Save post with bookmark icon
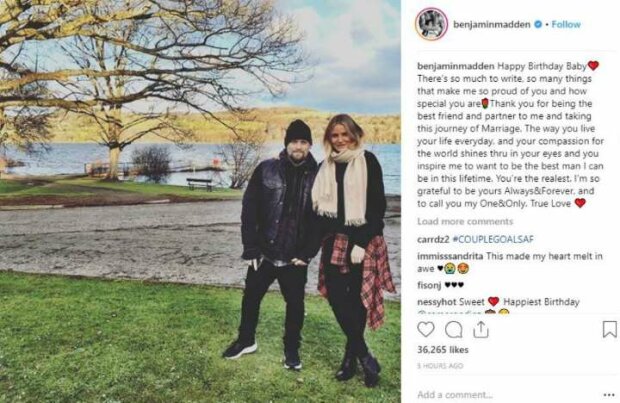 coord(609,329)
